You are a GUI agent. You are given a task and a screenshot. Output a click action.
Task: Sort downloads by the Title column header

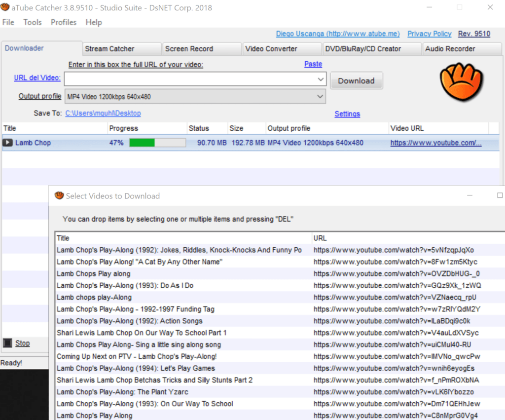55,128
